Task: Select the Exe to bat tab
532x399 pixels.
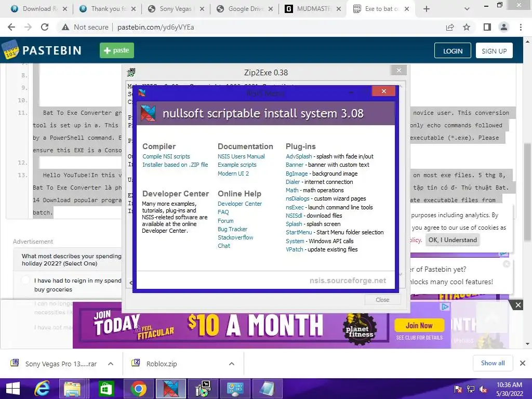Action: [380, 9]
